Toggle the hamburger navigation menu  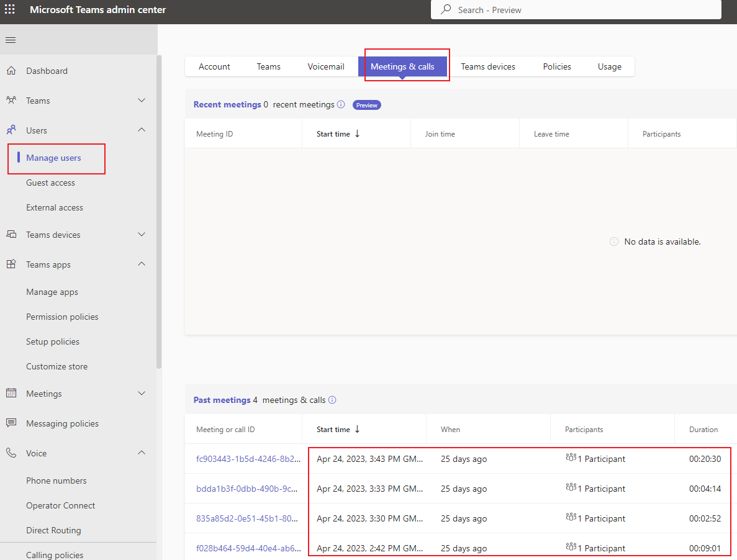[11, 40]
